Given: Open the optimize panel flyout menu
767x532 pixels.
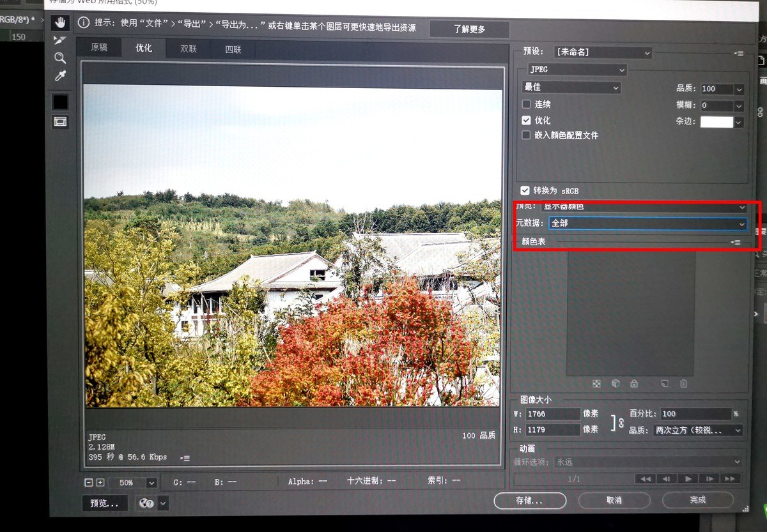Looking at the screenshot, I should coord(738,54).
